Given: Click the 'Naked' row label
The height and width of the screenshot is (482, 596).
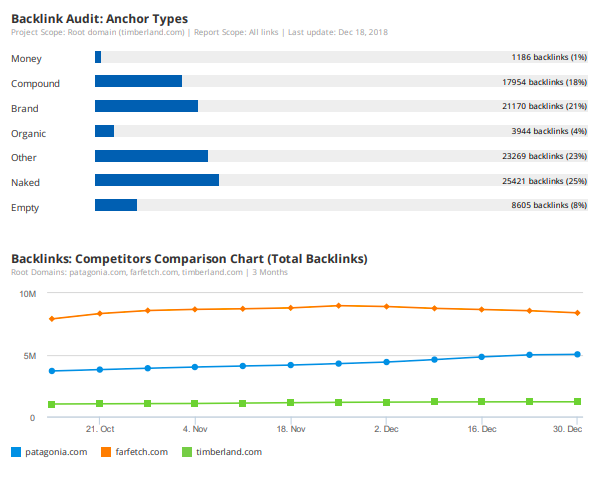Looking at the screenshot, I should tap(25, 183).
